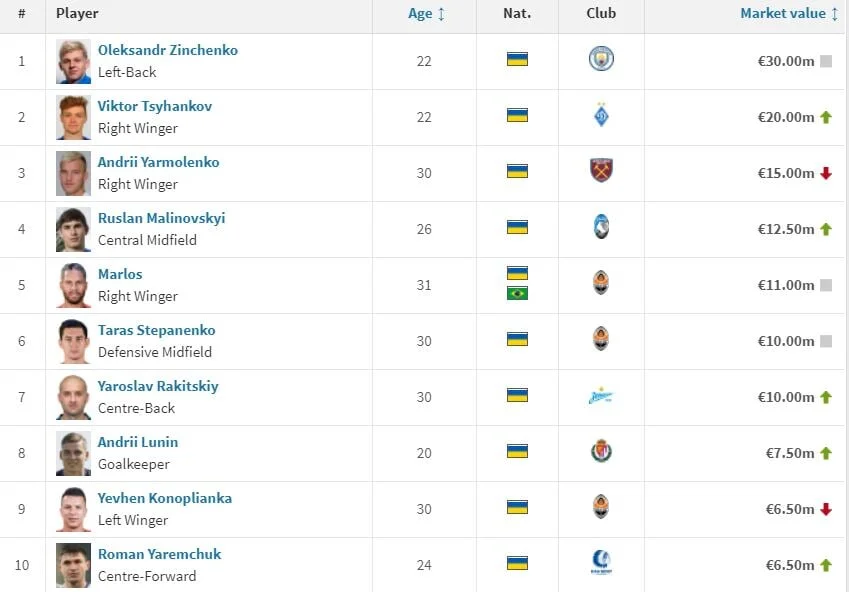Open Ruslan Malinovskyi's player profile
849x592 pixels.
161,218
